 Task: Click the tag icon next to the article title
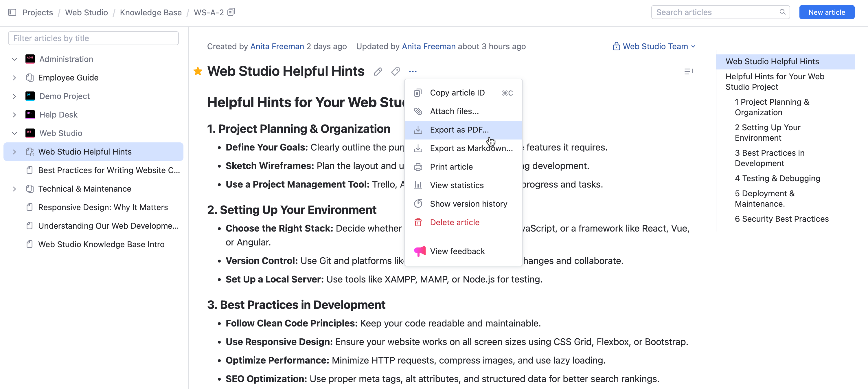click(395, 71)
